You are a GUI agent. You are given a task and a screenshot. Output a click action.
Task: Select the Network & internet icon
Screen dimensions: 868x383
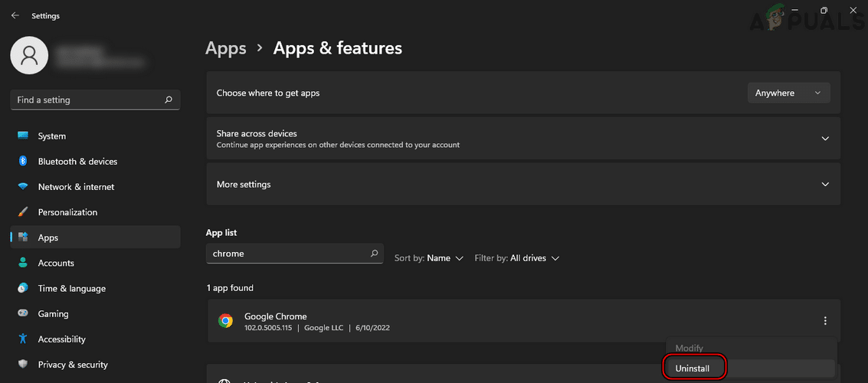point(23,187)
